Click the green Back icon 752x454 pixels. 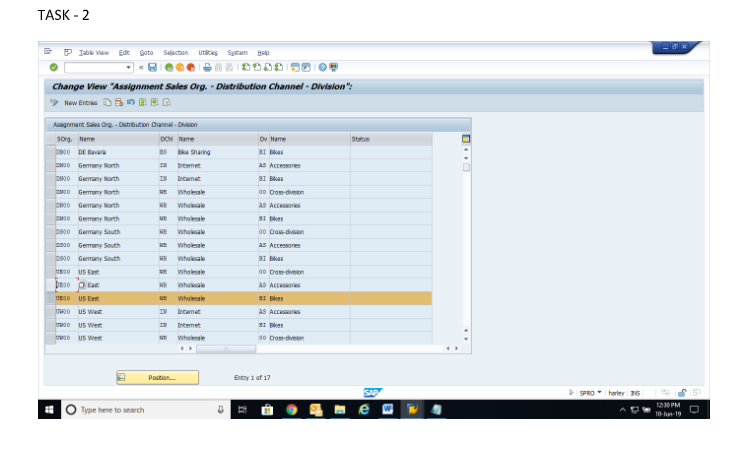click(169, 68)
